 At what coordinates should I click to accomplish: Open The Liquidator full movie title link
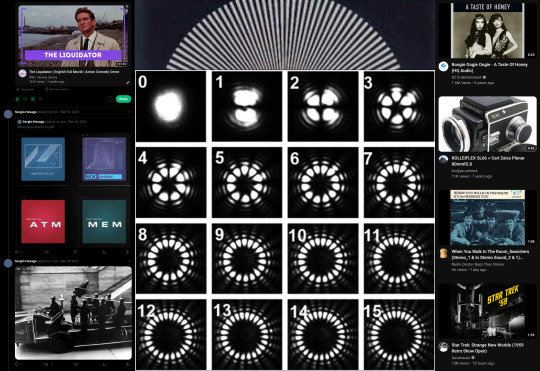(74, 72)
